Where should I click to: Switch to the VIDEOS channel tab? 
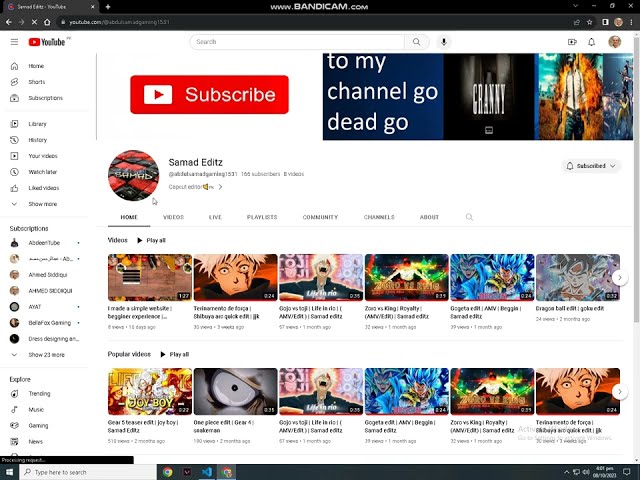pos(173,217)
